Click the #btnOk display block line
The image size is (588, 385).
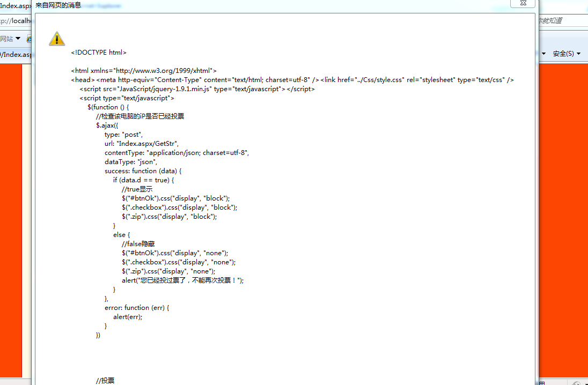pos(176,198)
